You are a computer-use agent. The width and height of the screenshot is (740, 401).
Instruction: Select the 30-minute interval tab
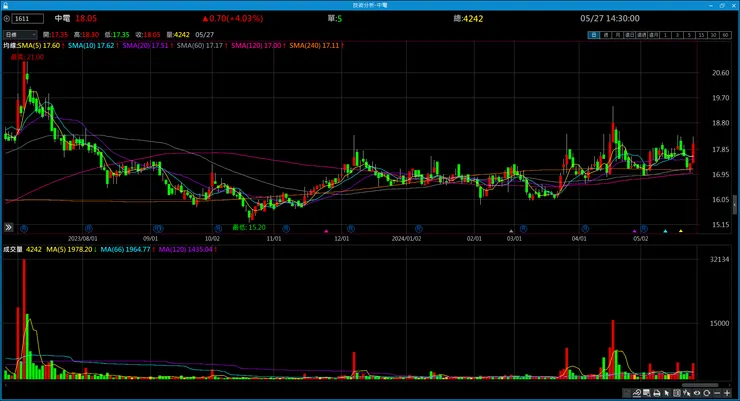point(713,35)
